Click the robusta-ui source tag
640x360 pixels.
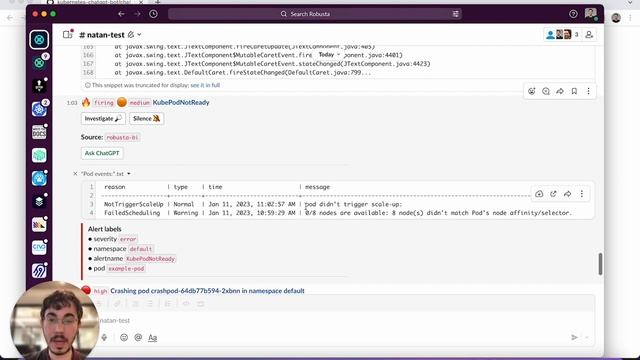pyautogui.click(x=122, y=138)
